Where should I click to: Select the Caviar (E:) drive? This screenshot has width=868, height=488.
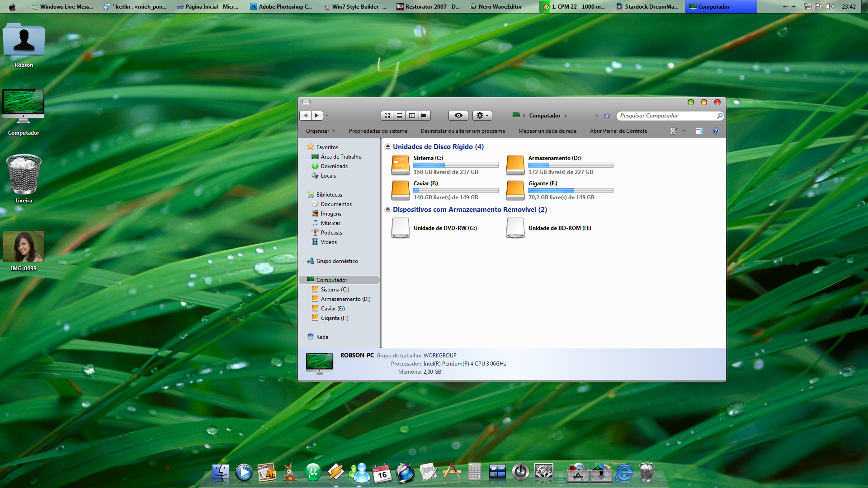click(444, 190)
